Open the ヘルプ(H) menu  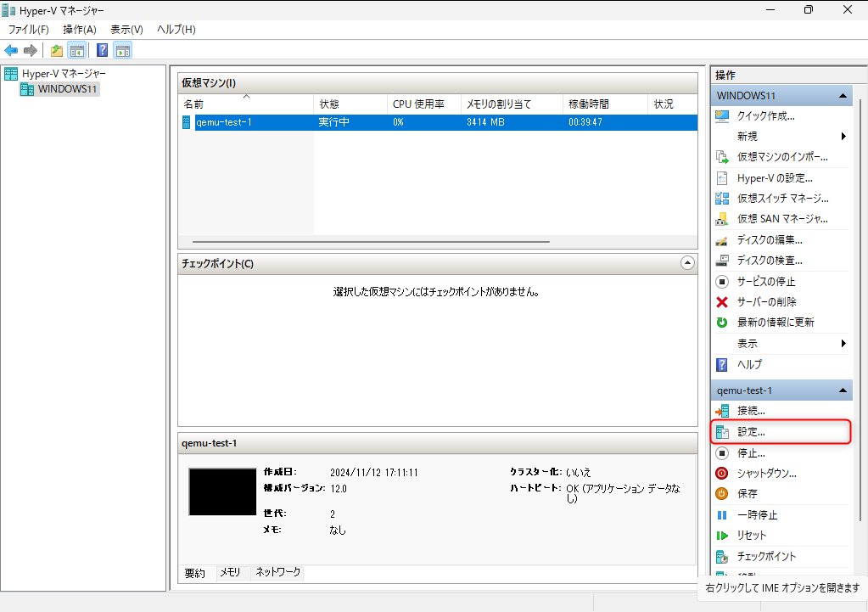(x=176, y=30)
